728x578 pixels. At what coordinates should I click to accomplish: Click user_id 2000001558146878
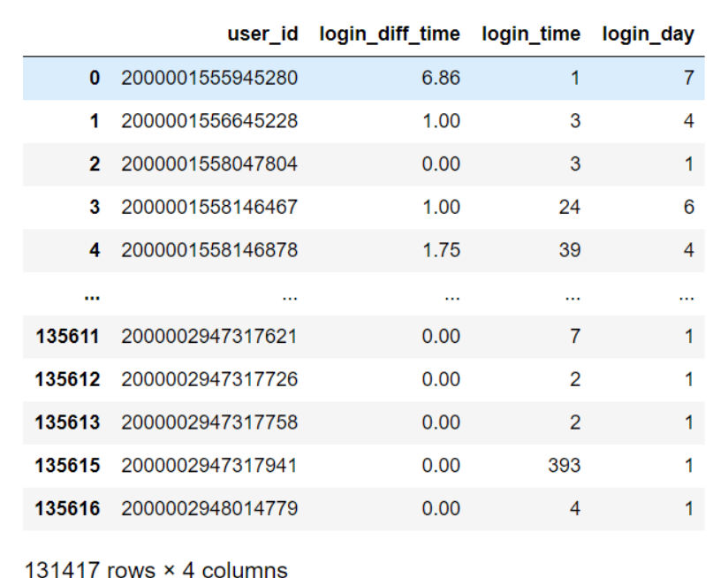coord(209,250)
